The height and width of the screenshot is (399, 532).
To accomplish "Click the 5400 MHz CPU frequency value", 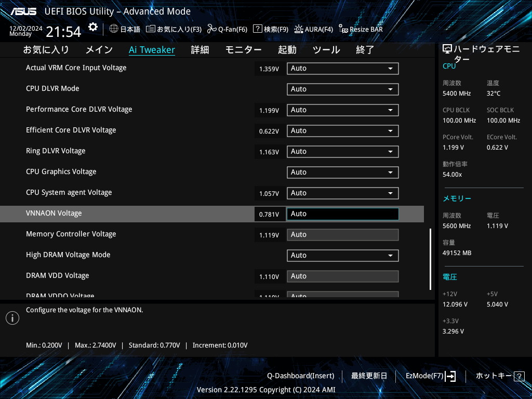I will click(457, 94).
